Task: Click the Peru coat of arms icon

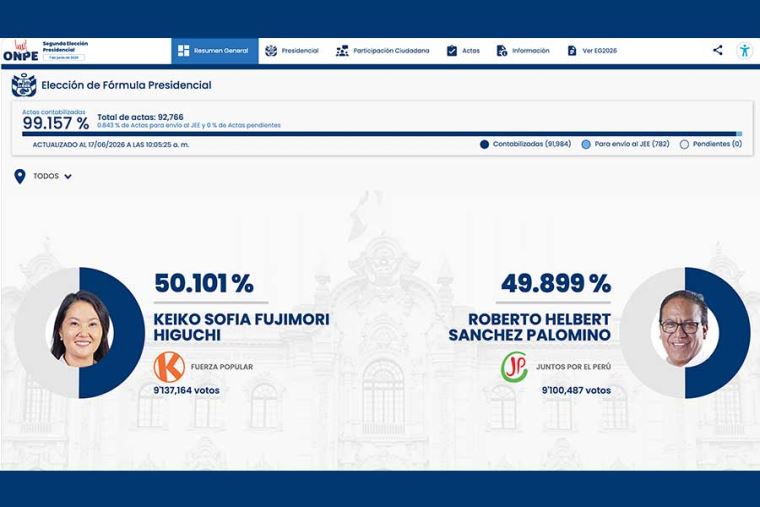Action: coord(24,85)
